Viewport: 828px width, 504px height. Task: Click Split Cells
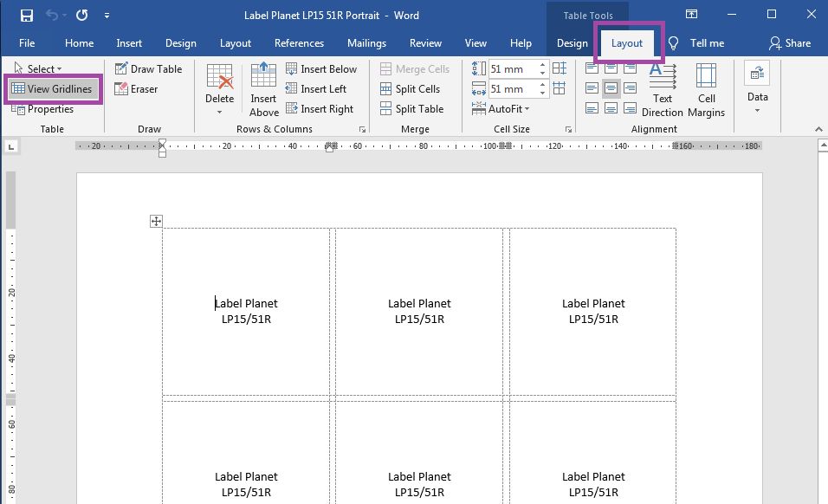410,88
